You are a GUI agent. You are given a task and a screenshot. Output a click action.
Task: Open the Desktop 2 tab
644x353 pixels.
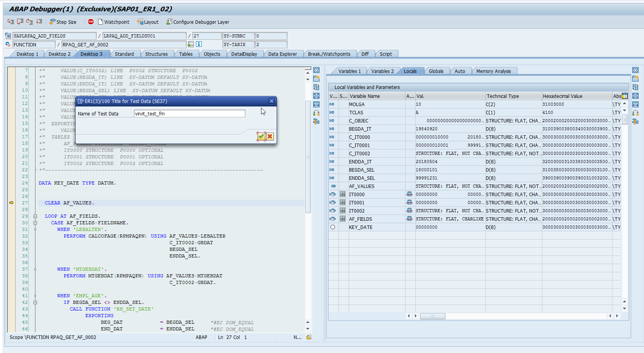[x=59, y=54]
